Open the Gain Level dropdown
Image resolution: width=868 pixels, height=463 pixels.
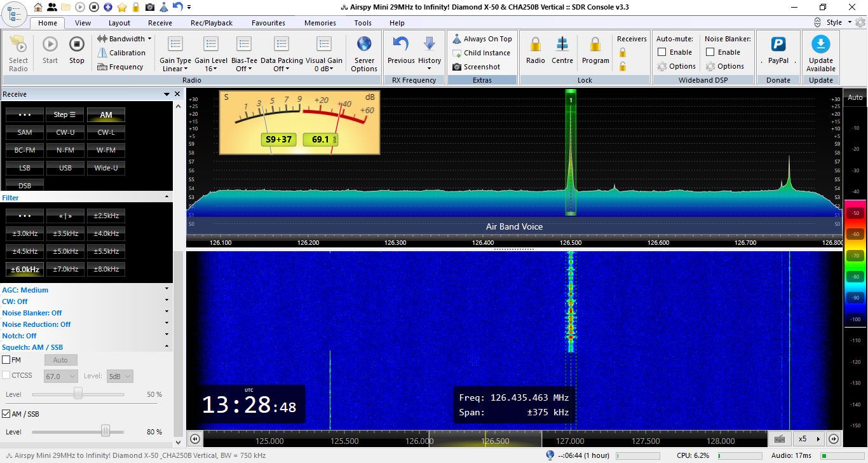coord(211,64)
